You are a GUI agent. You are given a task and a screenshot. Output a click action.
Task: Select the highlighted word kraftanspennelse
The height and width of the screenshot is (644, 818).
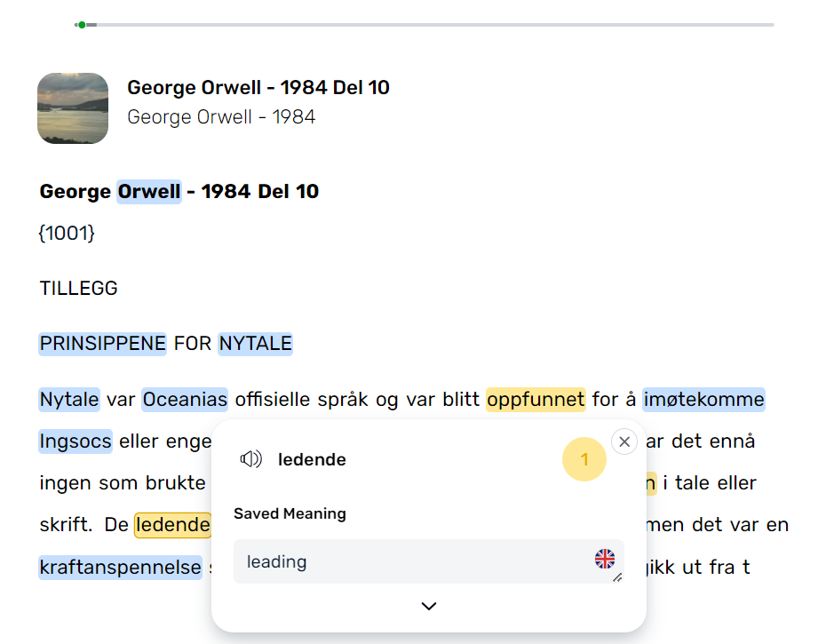[x=121, y=568]
